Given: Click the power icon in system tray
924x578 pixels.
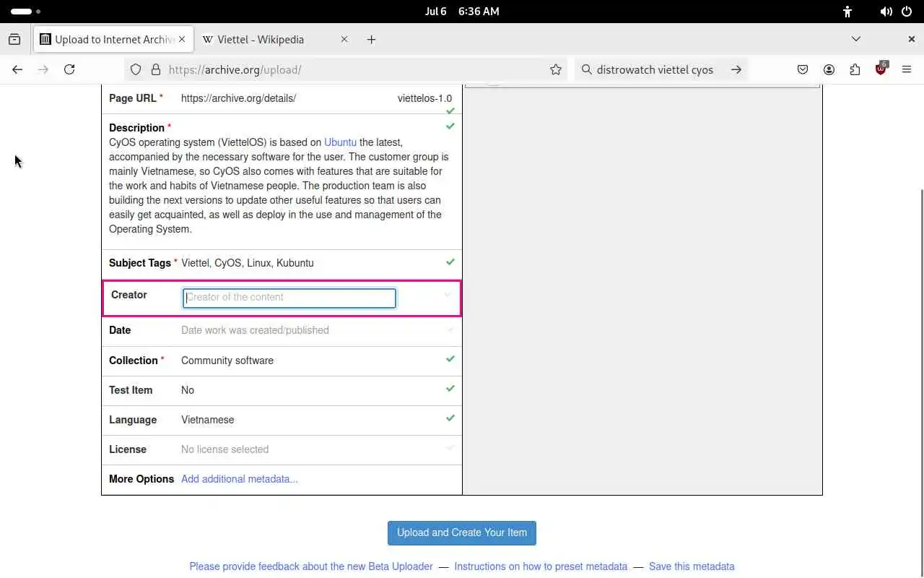Looking at the screenshot, I should click(907, 12).
